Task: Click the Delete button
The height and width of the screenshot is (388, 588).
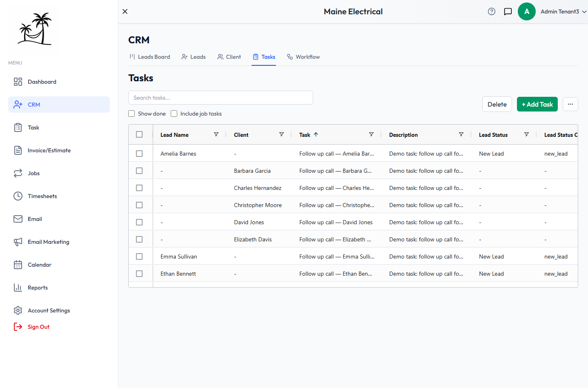Action: point(497,104)
